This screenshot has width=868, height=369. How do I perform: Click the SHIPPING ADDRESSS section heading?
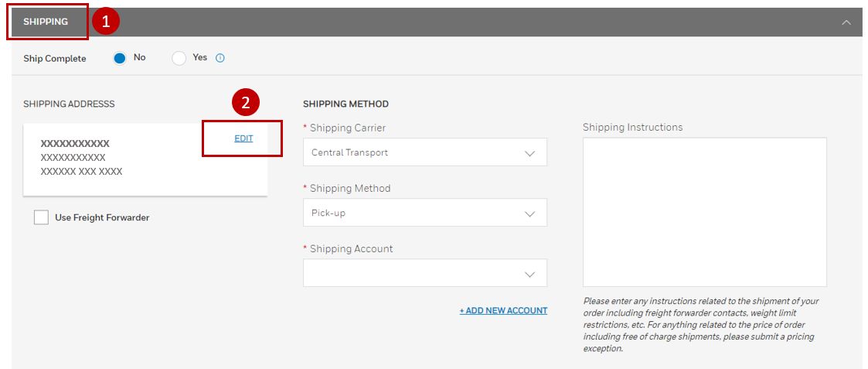69,104
